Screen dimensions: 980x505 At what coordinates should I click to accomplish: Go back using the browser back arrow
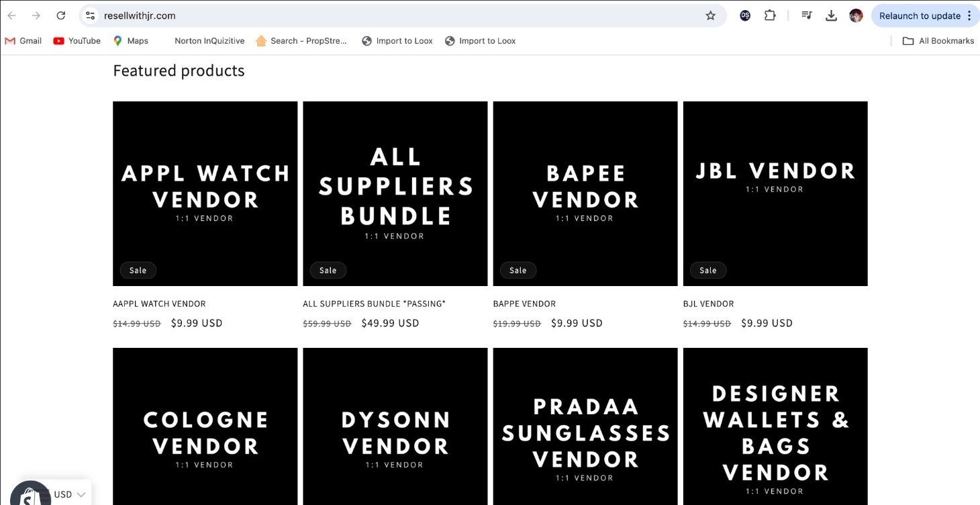click(x=11, y=15)
